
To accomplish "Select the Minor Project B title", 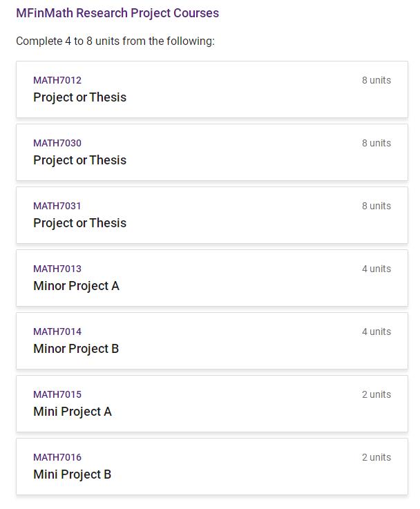I will [76, 349].
